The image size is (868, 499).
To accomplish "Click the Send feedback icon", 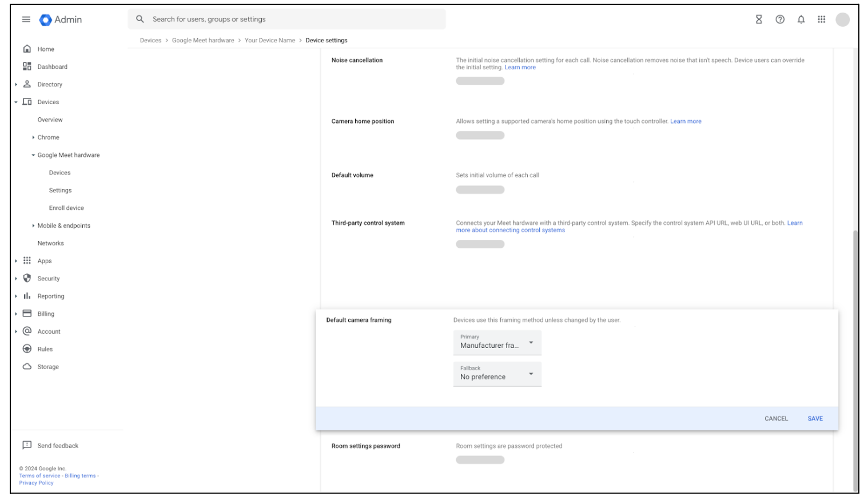I will tap(27, 445).
